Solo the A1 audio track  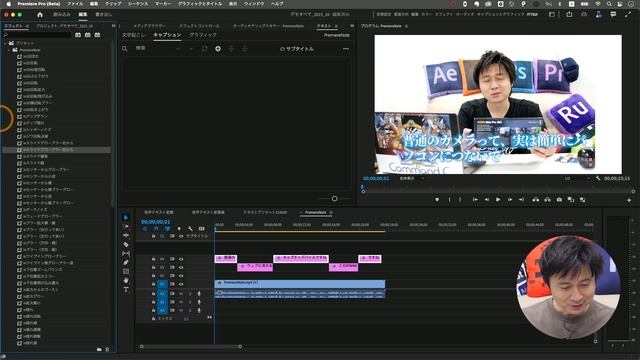click(190, 294)
